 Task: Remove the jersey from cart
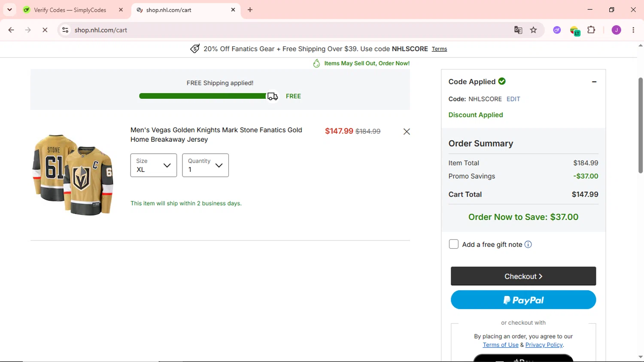407,131
